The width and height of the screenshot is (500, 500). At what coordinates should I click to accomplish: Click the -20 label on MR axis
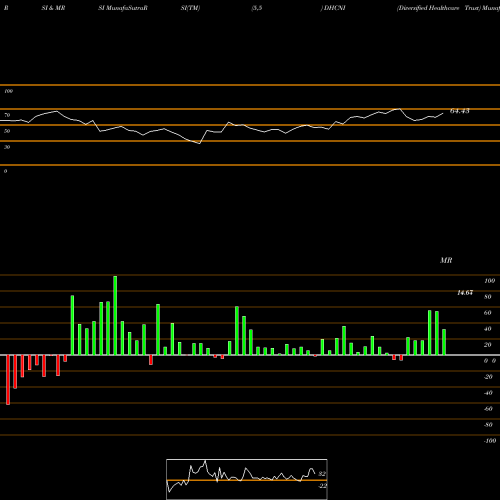click(488, 377)
